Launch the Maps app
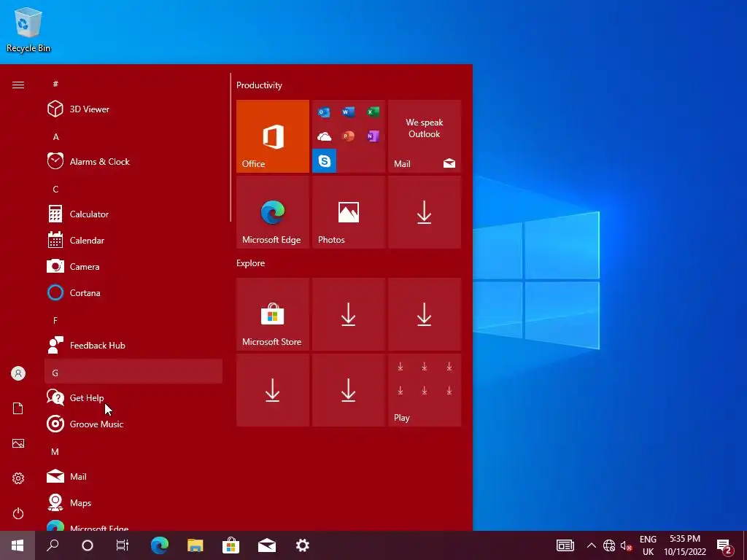This screenshot has width=747, height=560. 133,503
